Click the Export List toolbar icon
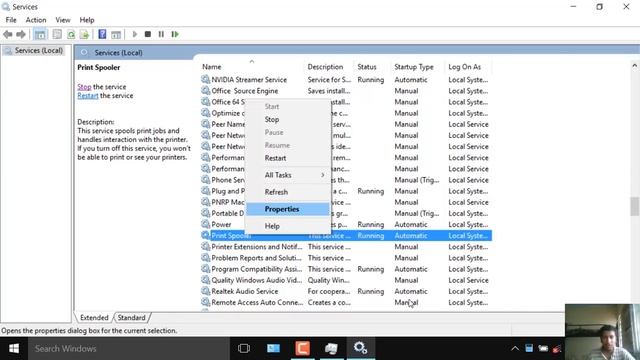The image size is (640, 360). [x=84, y=35]
